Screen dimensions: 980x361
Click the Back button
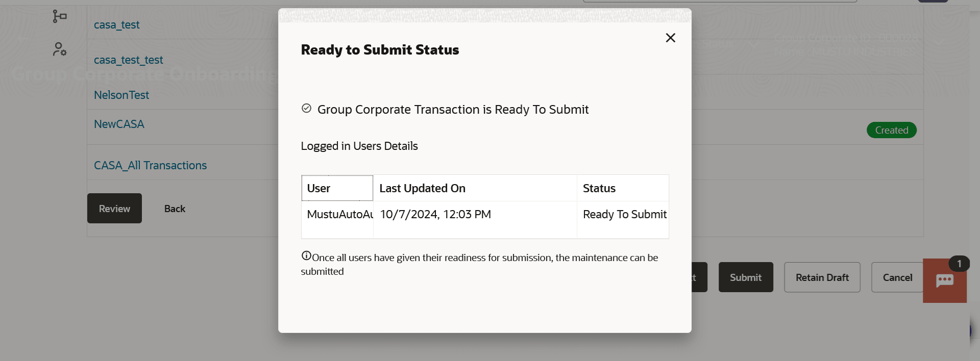tap(175, 209)
